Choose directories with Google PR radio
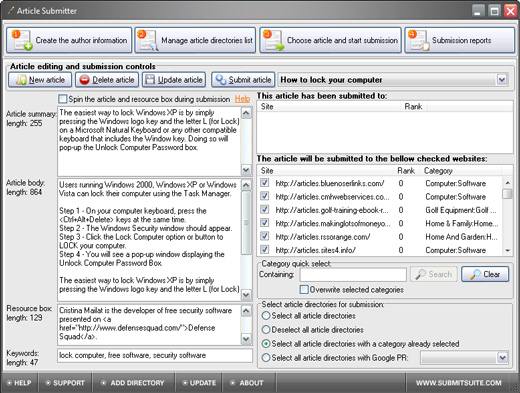 [x=266, y=358]
